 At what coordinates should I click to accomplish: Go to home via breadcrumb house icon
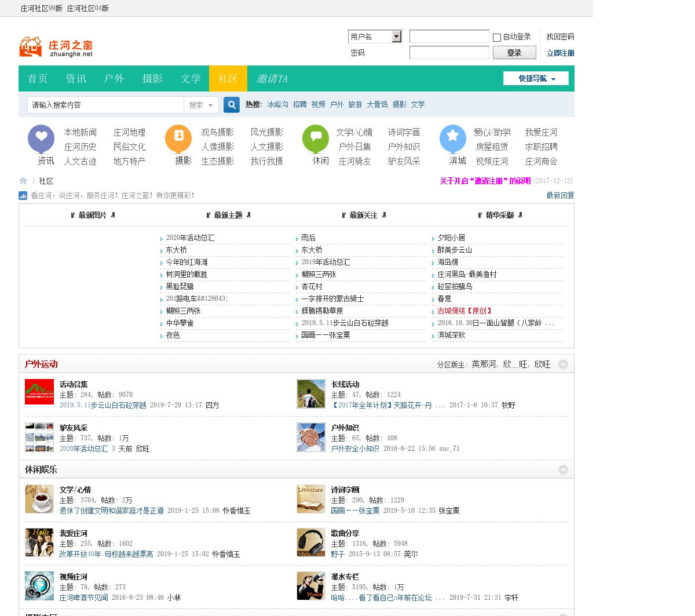tap(23, 181)
